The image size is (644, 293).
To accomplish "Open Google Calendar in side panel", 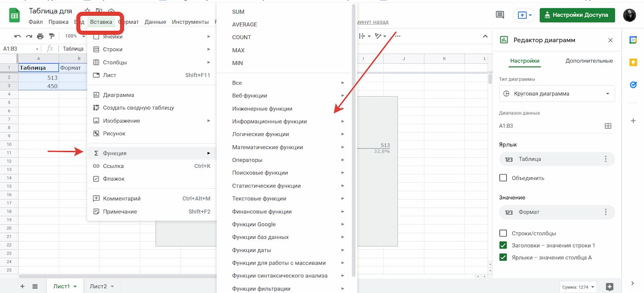I will [633, 40].
